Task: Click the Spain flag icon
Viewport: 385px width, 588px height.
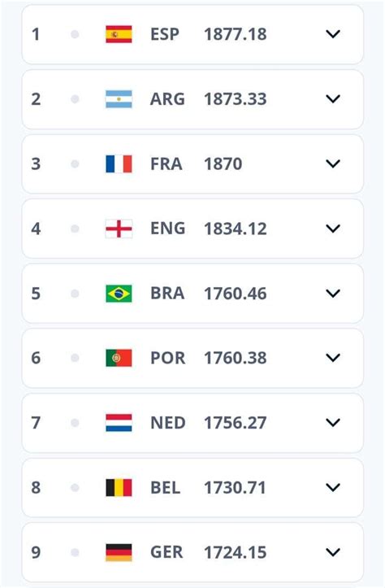Action: tap(119, 34)
